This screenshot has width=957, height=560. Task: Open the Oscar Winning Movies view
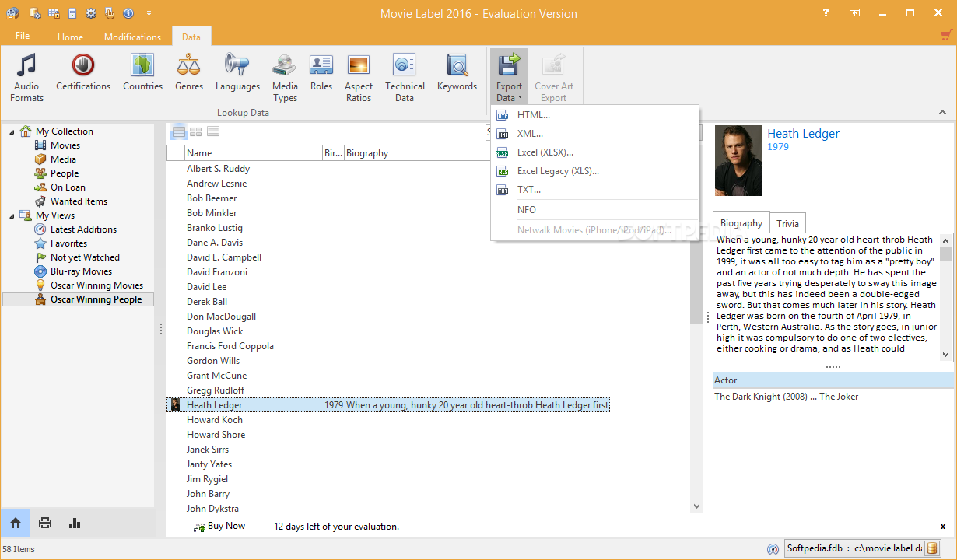[x=96, y=285]
